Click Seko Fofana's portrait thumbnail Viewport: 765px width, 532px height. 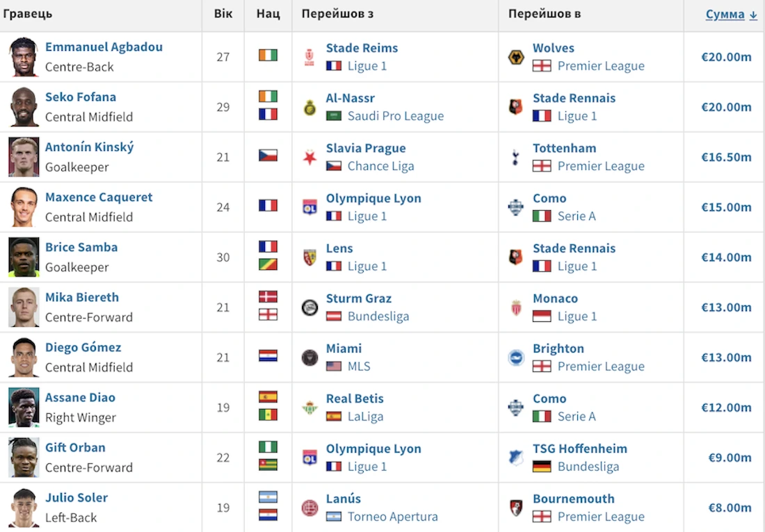point(24,107)
